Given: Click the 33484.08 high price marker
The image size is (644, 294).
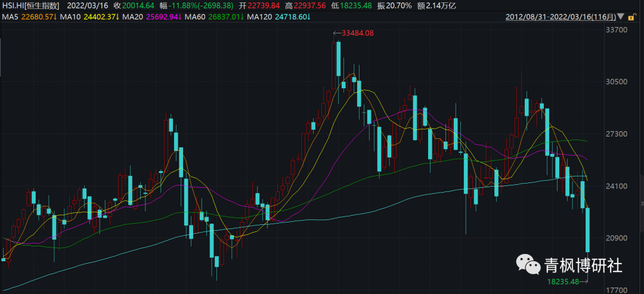Looking at the screenshot, I should 357,33.
